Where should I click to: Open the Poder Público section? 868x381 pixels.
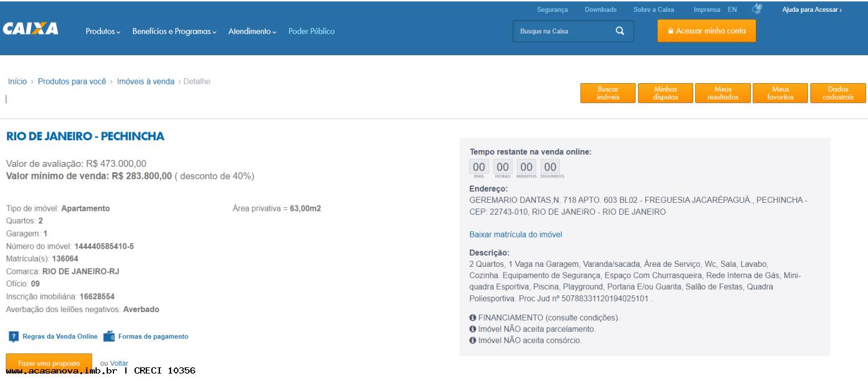(x=311, y=32)
